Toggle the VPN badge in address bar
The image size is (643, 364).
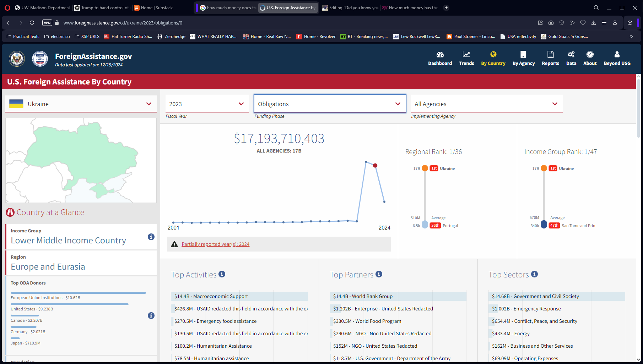47,23
